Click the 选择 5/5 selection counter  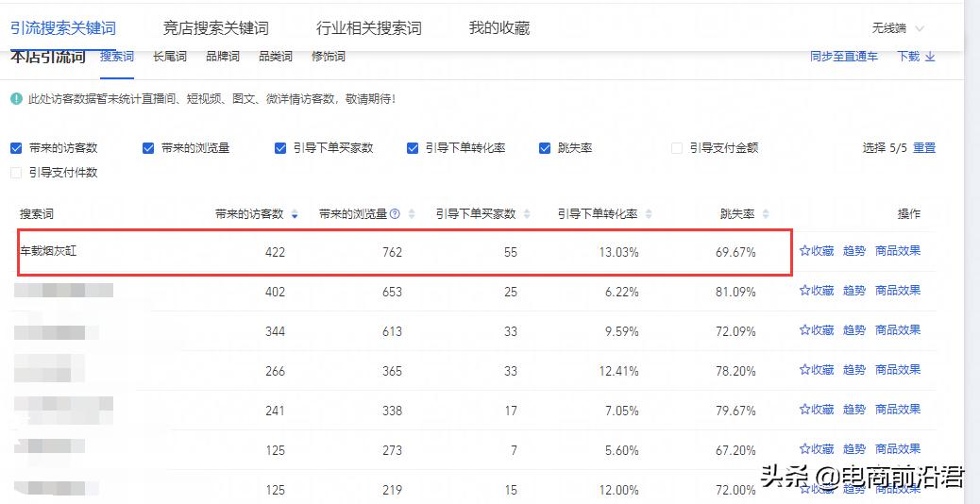(885, 148)
